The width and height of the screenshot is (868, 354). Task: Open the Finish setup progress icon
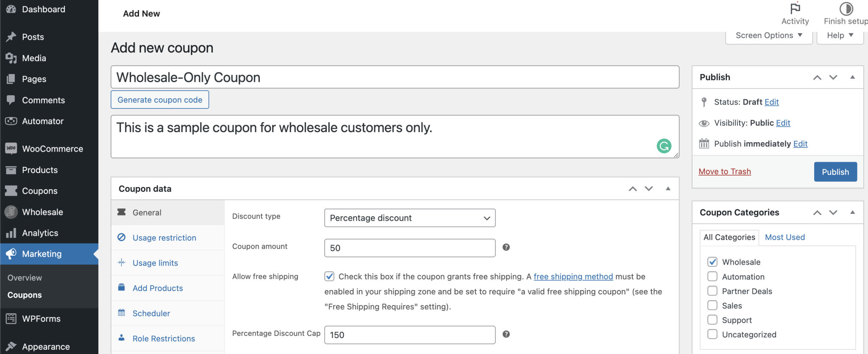click(846, 8)
